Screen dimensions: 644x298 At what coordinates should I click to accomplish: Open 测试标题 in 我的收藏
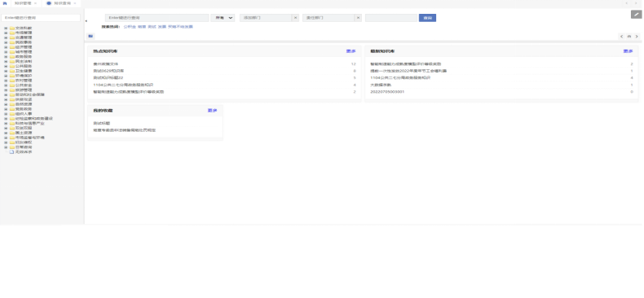pyautogui.click(x=101, y=123)
